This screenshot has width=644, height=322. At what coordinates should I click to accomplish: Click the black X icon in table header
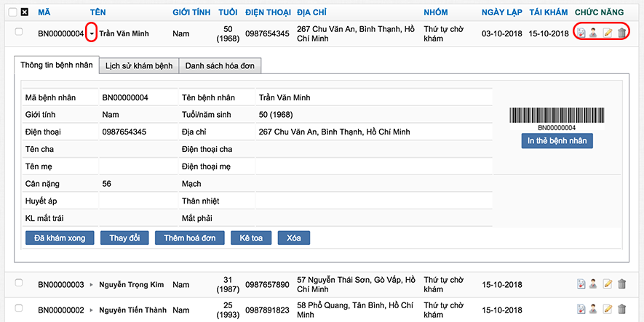click(24, 12)
